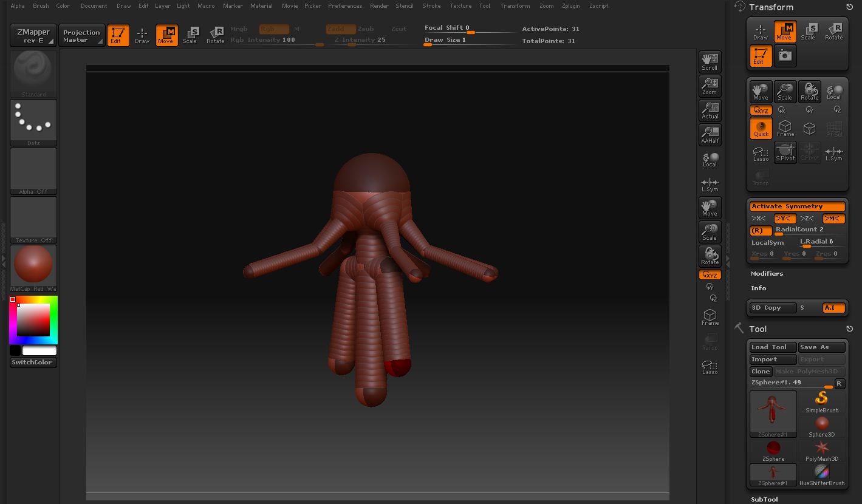The height and width of the screenshot is (504, 862).
Task: Open the Alpha Off selector
Action: 33,171
